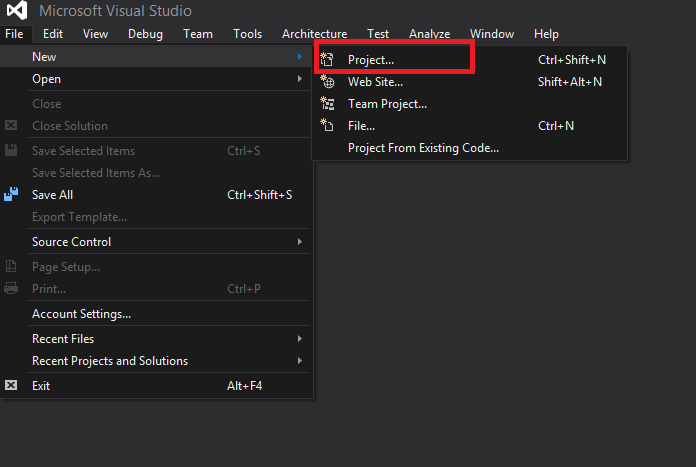Click the Page Setup... entry
This screenshot has height=467, width=696.
(155, 266)
